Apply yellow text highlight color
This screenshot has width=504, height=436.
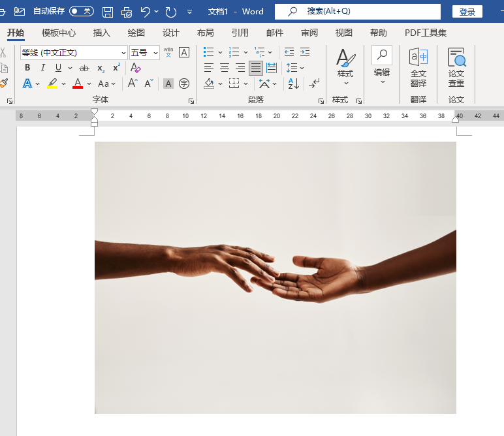coord(52,84)
